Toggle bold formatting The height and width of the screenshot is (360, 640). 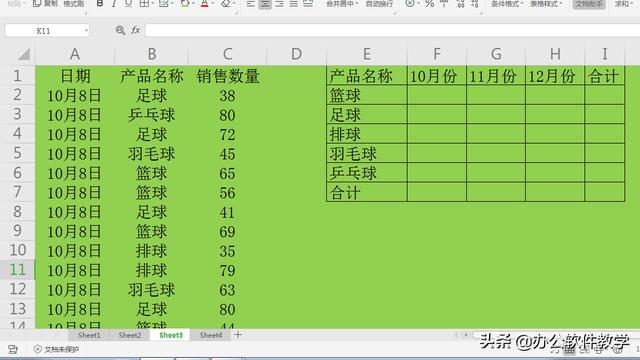pyautogui.click(x=100, y=4)
